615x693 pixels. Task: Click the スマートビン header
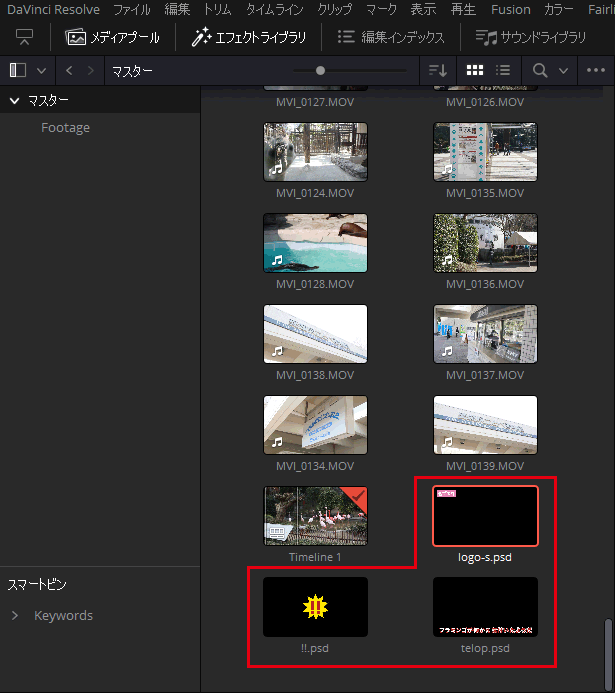point(37,584)
